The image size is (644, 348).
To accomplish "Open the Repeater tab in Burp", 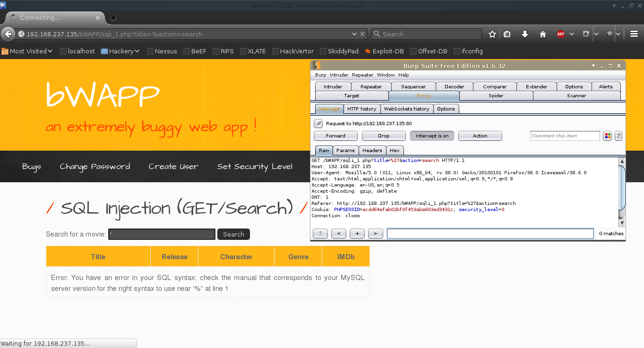I will (371, 86).
